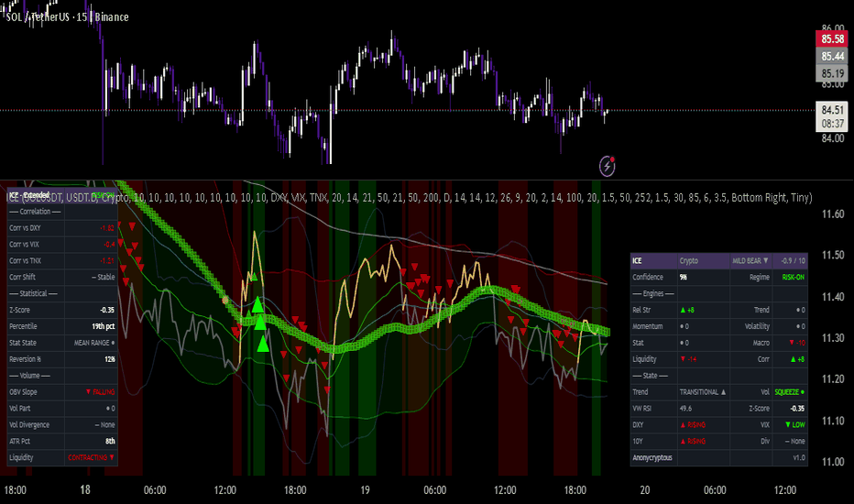The width and height of the screenshot is (854, 504).
Task: Click the Rel Str label cell
Action: tap(653, 310)
